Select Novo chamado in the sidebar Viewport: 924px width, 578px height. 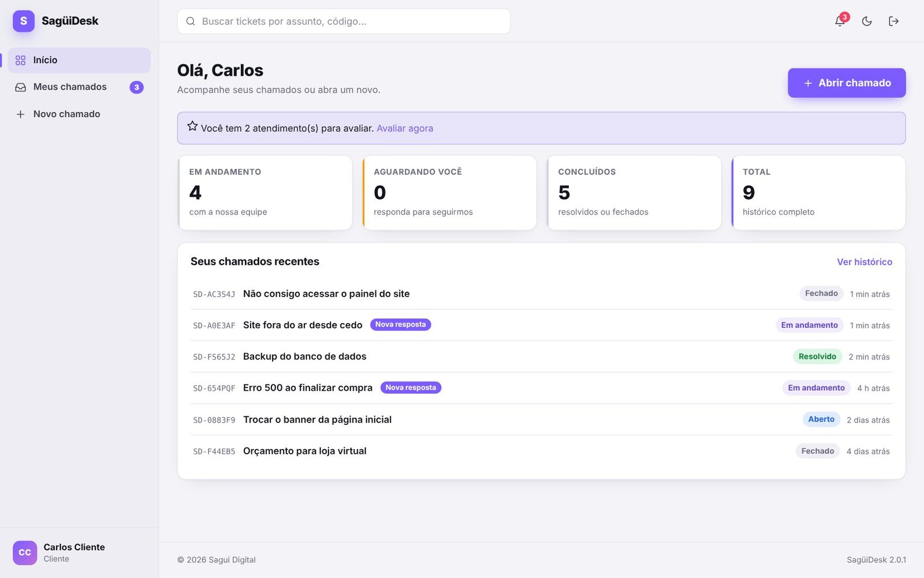coord(79,114)
